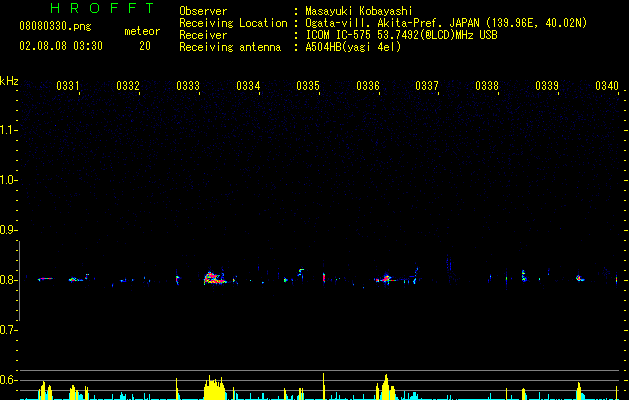Click the 0336 time axis label
The height and width of the screenshot is (400, 629).
(x=368, y=85)
